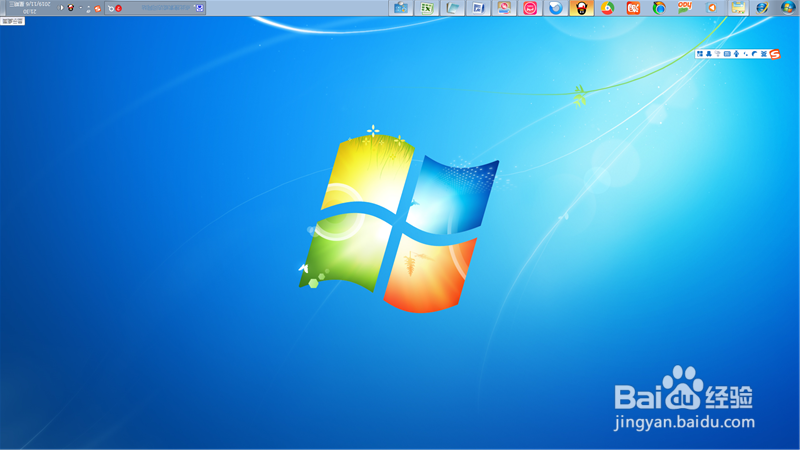Open the blue briefcase taskbar icon
Viewport: 800px width, 450px height.
tap(401, 8)
